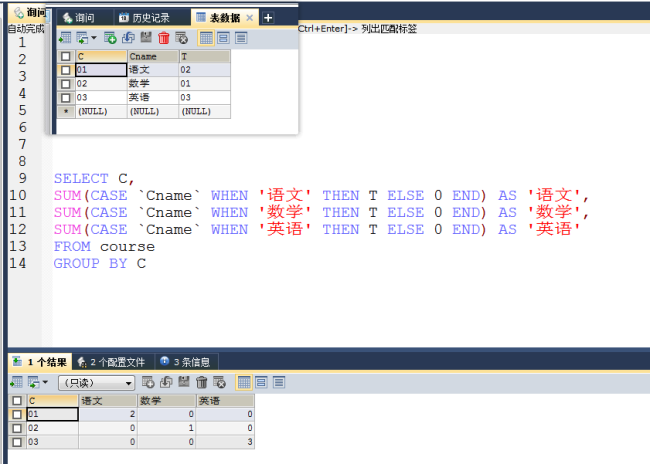Image resolution: width=650 pixels, height=464 pixels.
Task: Place cursor on the FROM course line
Action: [104, 247]
